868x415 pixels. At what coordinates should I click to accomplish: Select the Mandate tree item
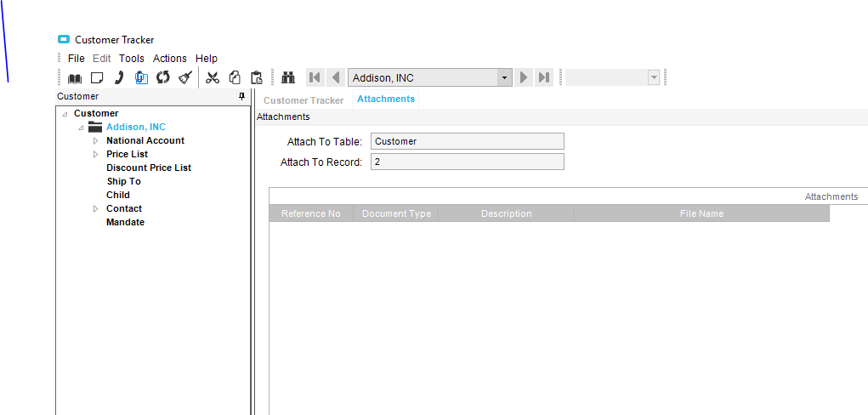tap(125, 222)
